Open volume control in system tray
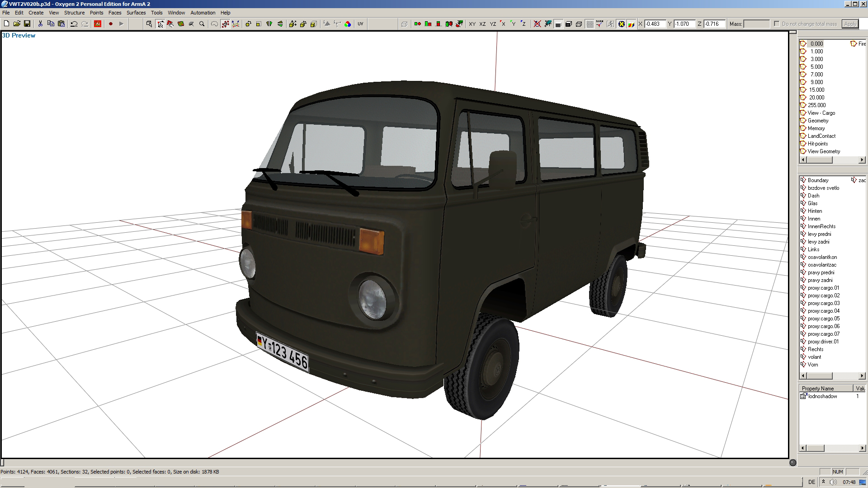 coord(833,482)
